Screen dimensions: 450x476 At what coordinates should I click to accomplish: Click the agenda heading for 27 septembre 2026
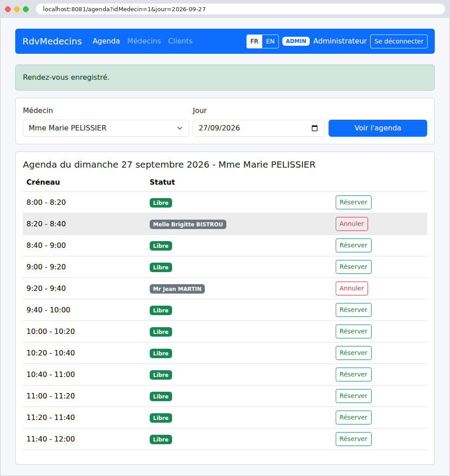[x=169, y=164]
